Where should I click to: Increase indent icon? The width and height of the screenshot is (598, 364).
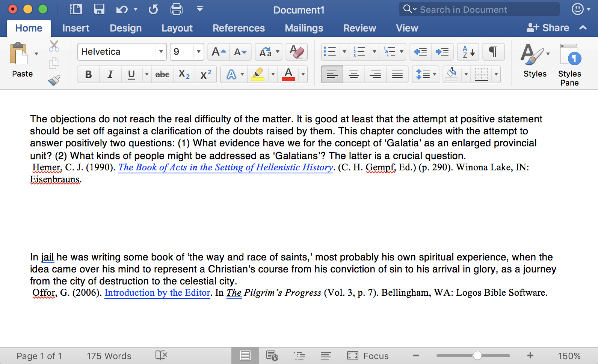coord(442,52)
